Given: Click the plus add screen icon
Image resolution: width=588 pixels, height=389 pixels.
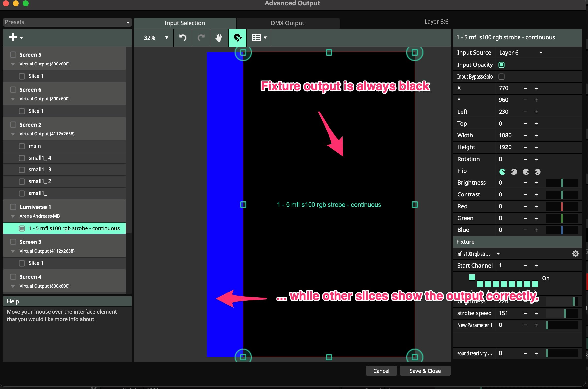Looking at the screenshot, I should [x=13, y=37].
